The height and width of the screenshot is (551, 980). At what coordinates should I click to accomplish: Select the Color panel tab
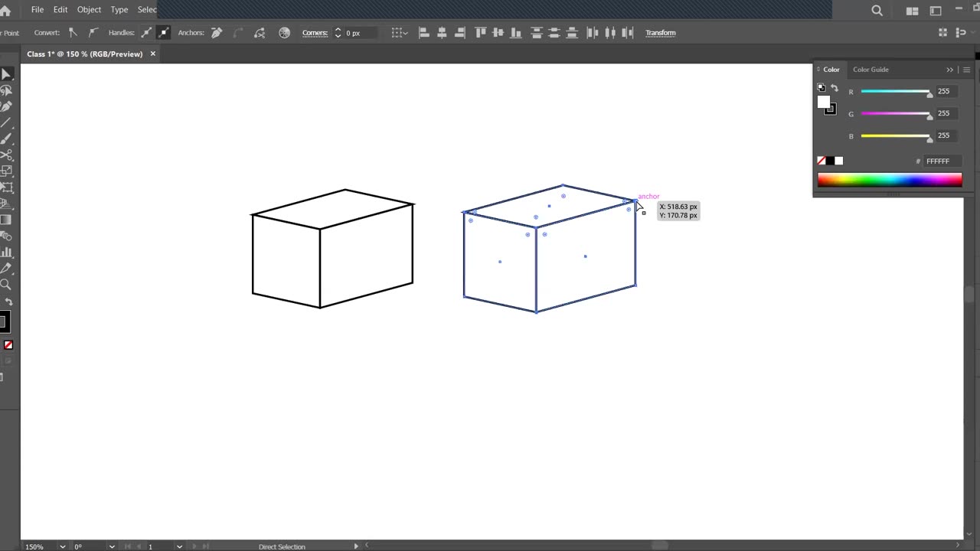pyautogui.click(x=831, y=70)
